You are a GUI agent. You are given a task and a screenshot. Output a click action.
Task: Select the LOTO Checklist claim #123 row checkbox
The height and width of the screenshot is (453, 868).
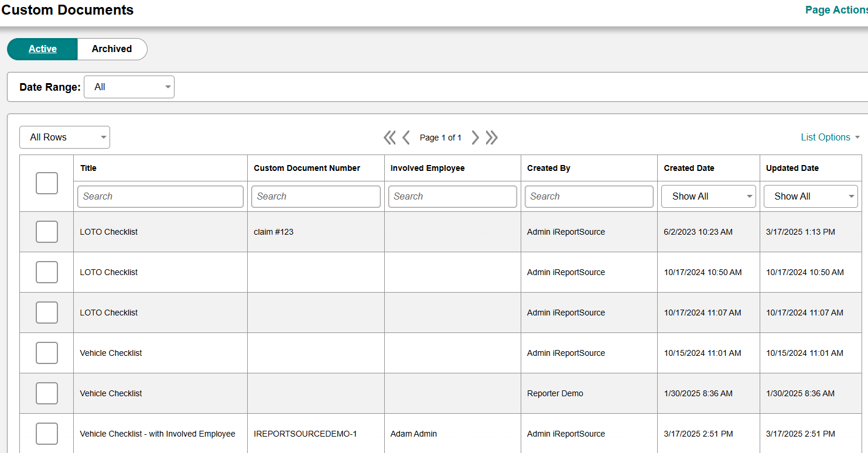[47, 232]
